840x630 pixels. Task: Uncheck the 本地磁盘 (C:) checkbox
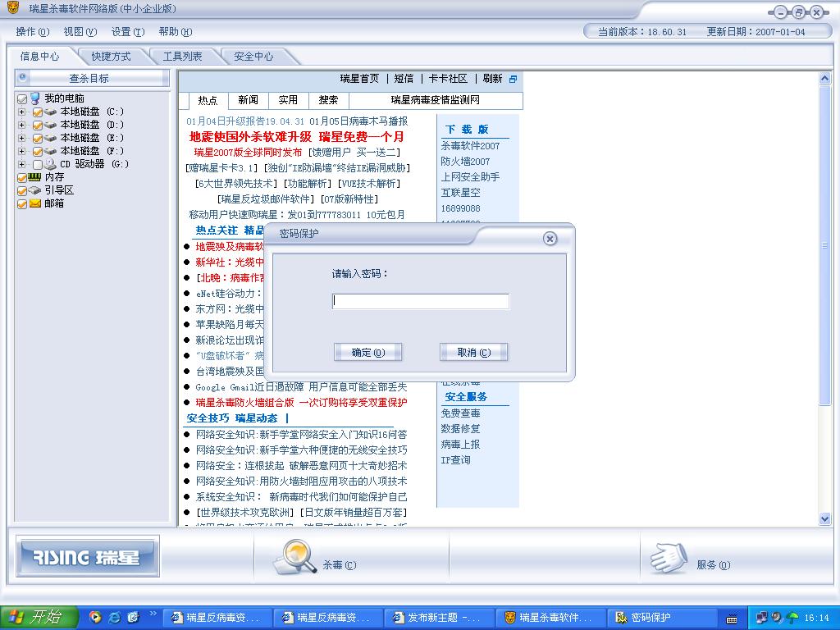[x=38, y=112]
